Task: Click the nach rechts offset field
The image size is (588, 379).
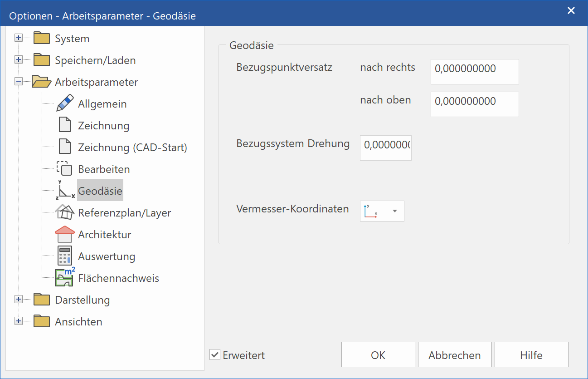Action: [x=475, y=71]
